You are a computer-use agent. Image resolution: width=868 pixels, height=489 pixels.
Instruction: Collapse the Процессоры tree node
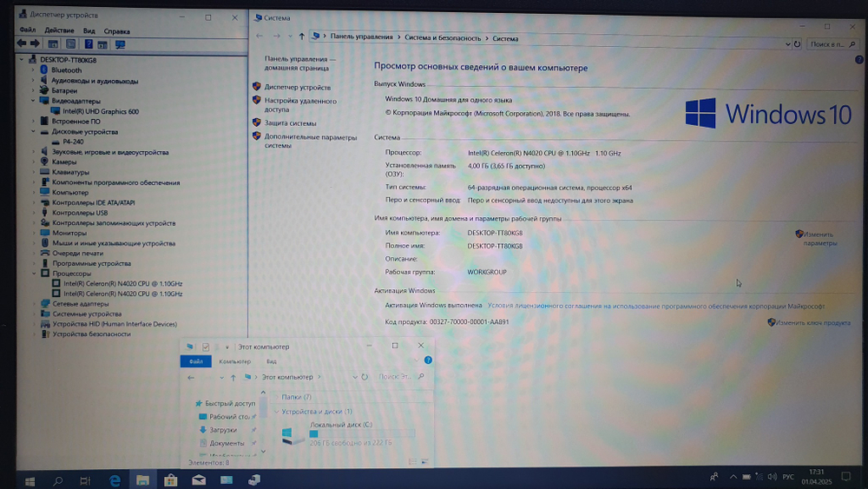(34, 274)
